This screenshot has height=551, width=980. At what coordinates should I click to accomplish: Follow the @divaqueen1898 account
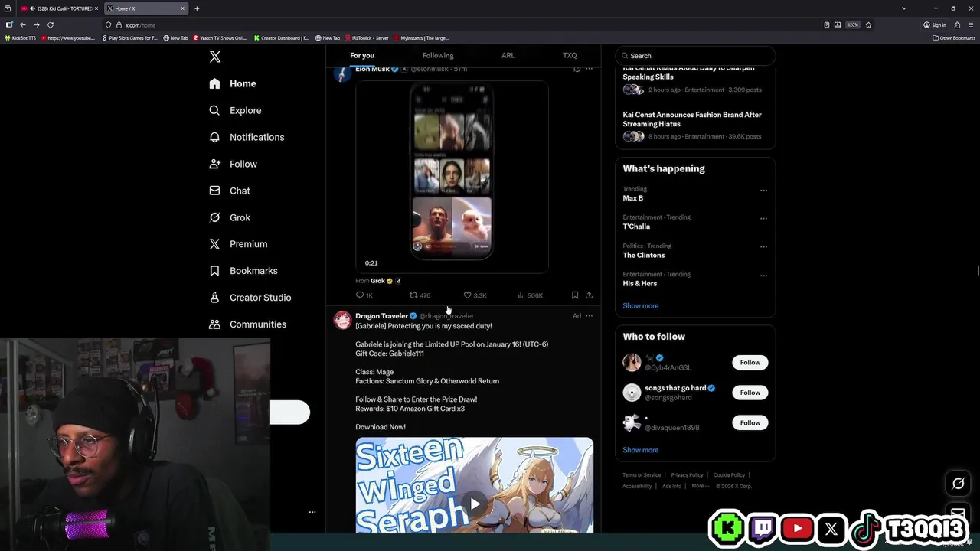pyautogui.click(x=750, y=422)
